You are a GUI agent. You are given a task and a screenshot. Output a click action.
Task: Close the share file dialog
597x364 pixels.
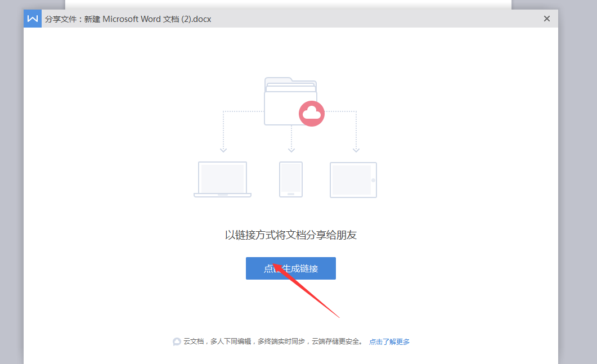[546, 19]
